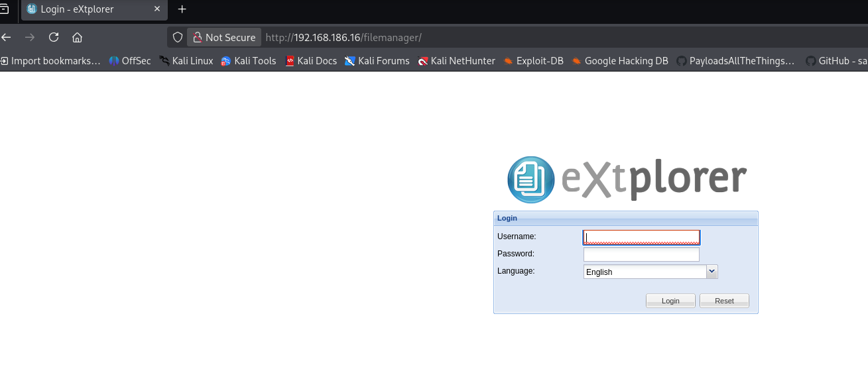
Task: Reload the current page
Action: point(54,37)
